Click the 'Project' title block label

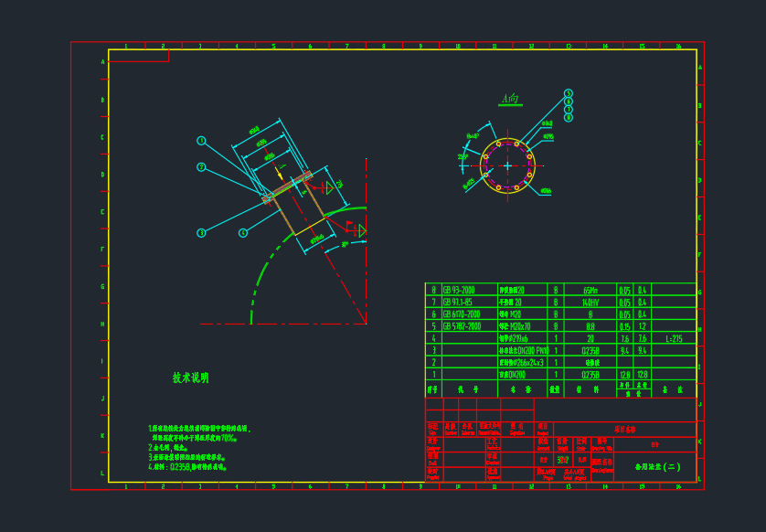[543, 433]
